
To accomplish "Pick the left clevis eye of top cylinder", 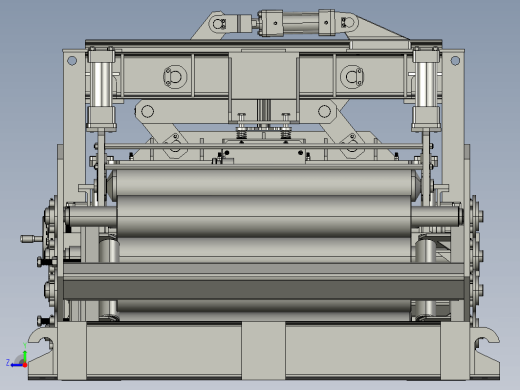I will click(x=219, y=24).
